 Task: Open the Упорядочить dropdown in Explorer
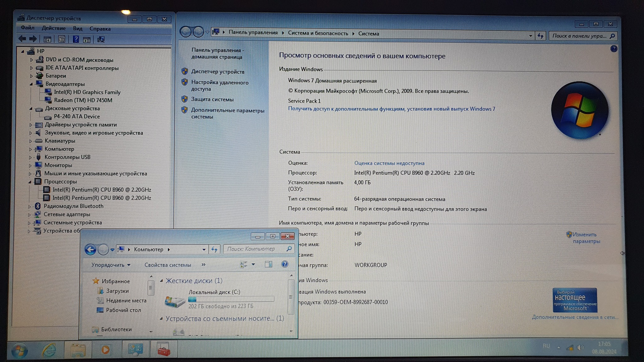pyautogui.click(x=110, y=265)
